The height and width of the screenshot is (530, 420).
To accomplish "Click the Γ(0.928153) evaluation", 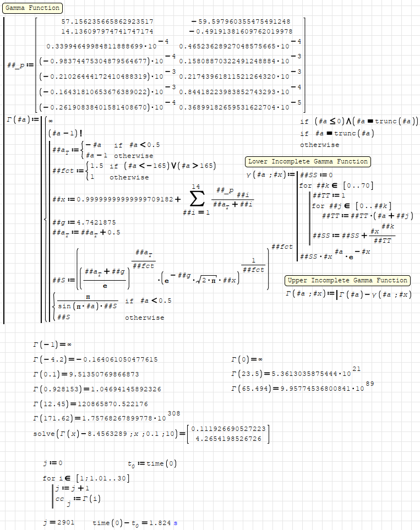I will [x=97, y=389].
